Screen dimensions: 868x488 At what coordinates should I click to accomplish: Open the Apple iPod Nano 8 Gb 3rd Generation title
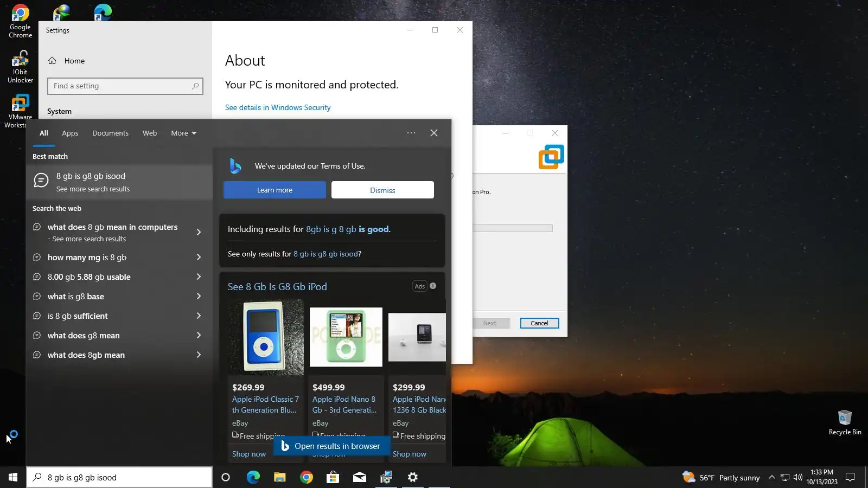point(344,404)
